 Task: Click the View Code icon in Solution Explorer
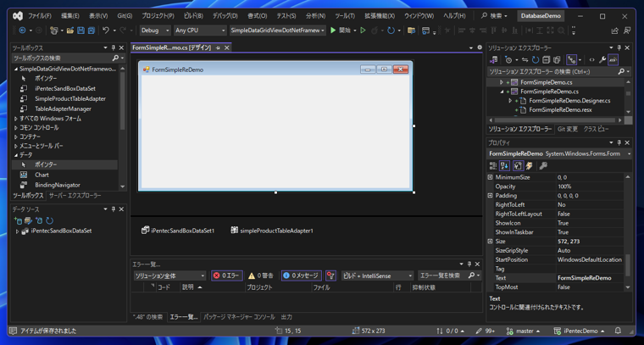pyautogui.click(x=591, y=60)
